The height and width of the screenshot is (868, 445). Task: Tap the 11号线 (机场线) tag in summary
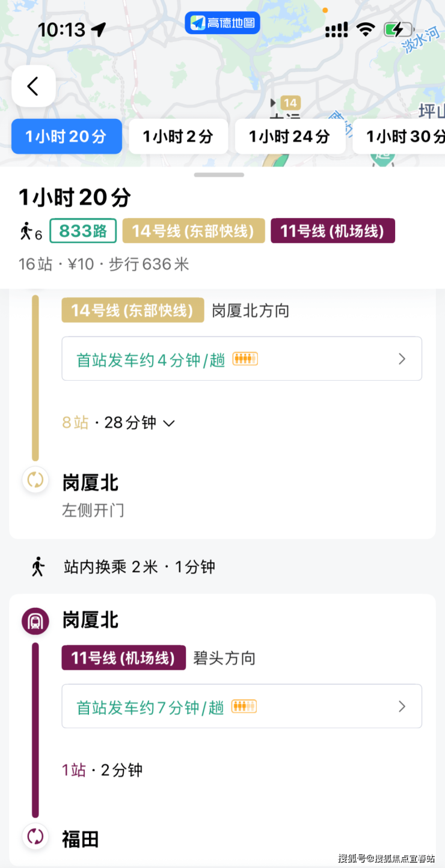tap(333, 231)
